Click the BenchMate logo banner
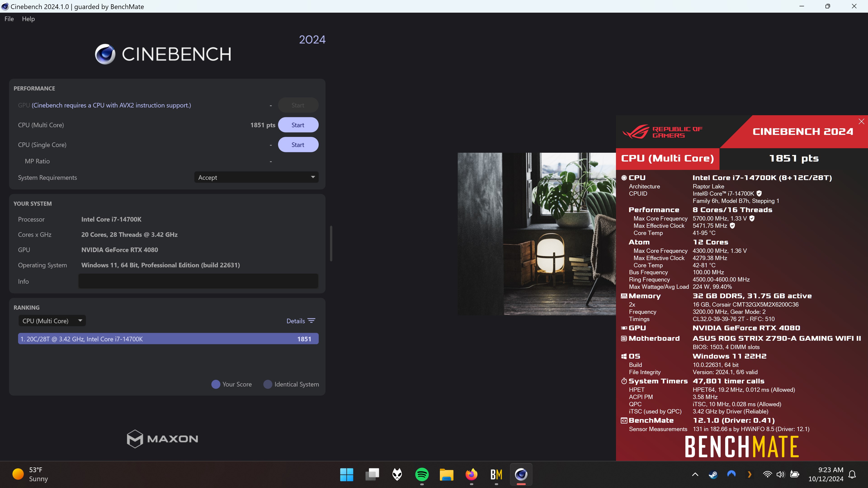This screenshot has width=868, height=488. [x=742, y=447]
